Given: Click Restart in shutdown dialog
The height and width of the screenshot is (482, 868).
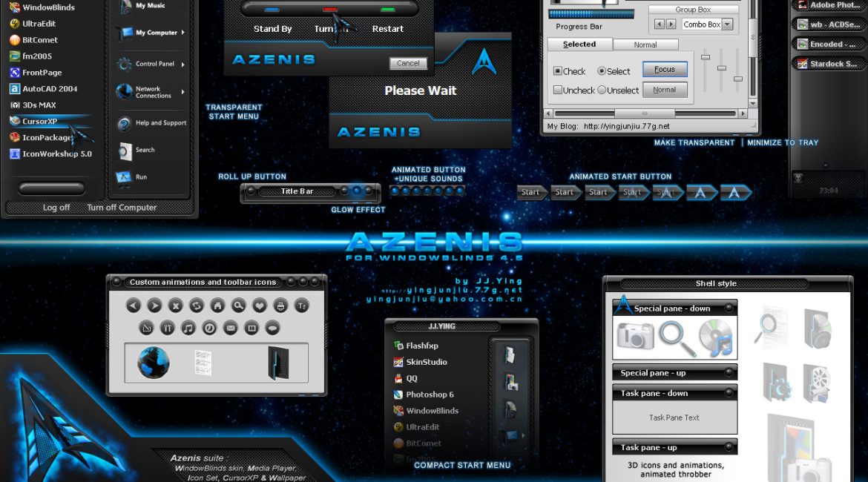Looking at the screenshot, I should (387, 29).
